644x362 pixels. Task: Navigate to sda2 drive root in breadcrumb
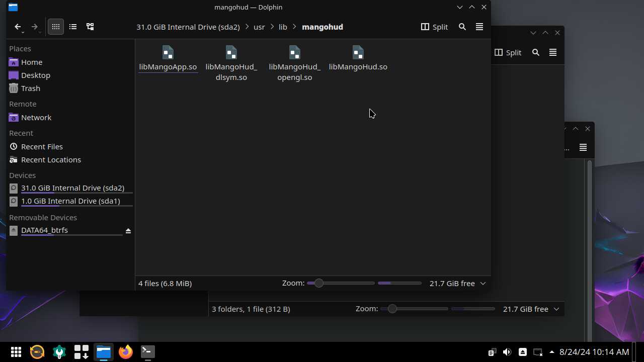click(x=188, y=27)
